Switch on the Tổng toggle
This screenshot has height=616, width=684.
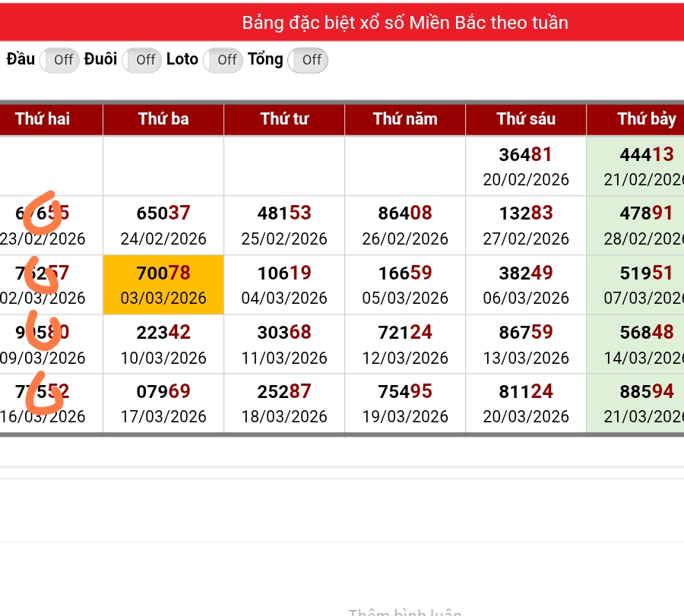[308, 60]
